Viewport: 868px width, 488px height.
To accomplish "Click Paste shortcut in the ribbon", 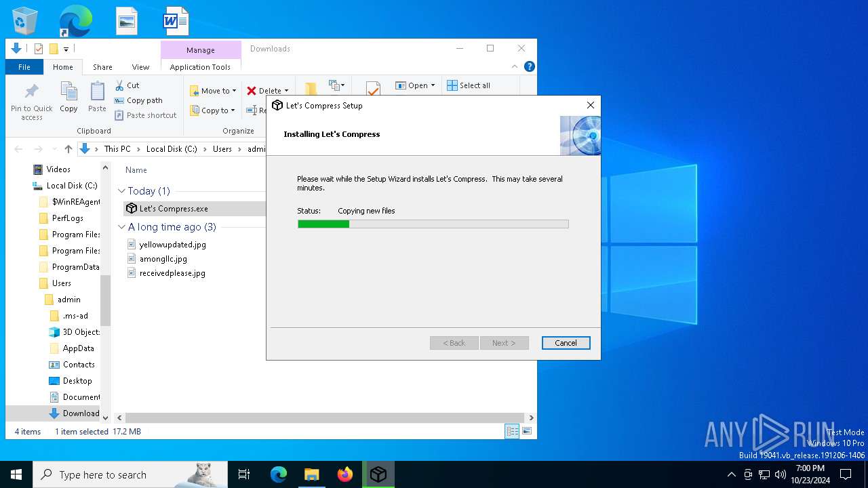I will coord(145,115).
